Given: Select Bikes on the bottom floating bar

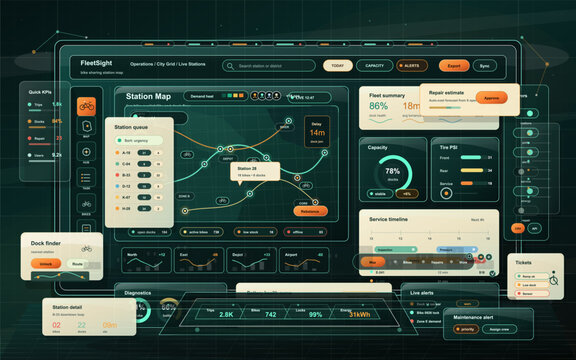Looking at the screenshot, I should (x=407, y=262).
